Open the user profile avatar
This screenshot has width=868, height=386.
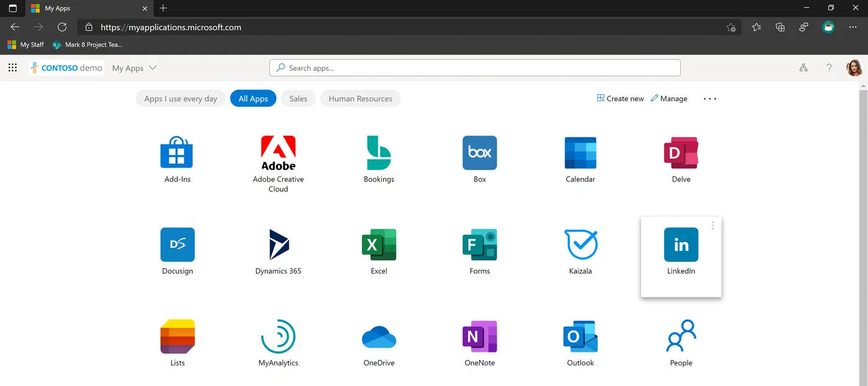click(x=854, y=68)
